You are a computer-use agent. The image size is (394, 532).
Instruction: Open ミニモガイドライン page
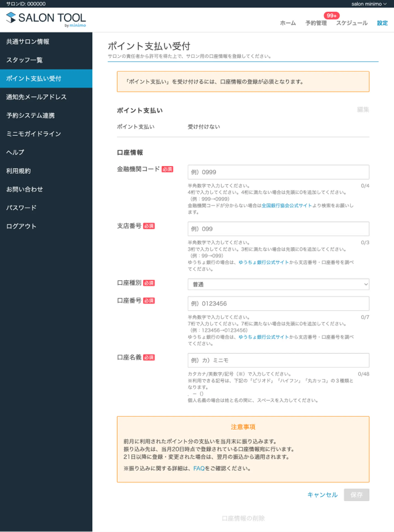(34, 134)
